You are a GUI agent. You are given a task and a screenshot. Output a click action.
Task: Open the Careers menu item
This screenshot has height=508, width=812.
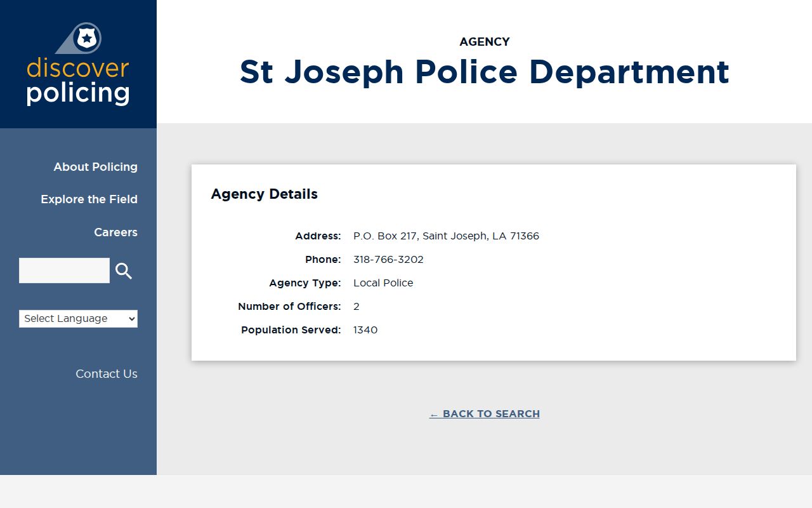click(x=115, y=232)
